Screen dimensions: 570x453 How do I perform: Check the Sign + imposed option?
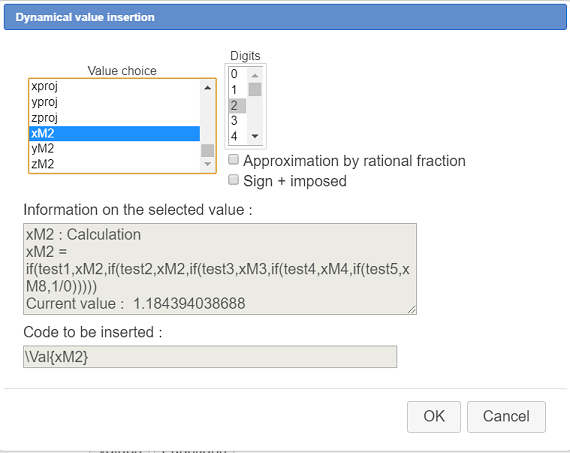(233, 180)
